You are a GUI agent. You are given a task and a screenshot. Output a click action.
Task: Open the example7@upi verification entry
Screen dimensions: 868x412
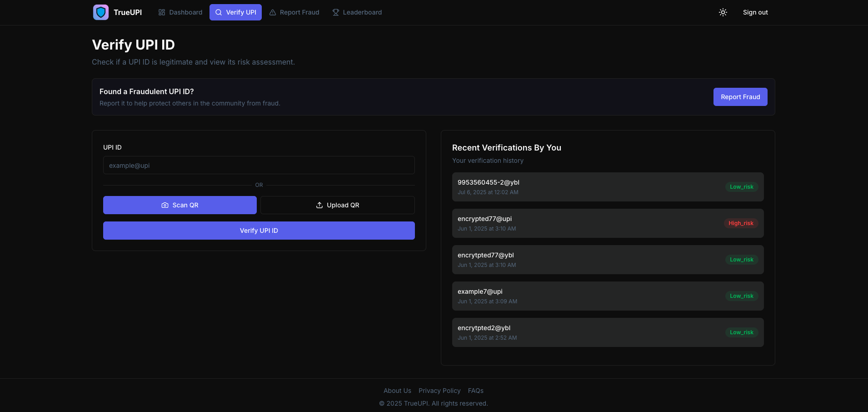tap(608, 296)
